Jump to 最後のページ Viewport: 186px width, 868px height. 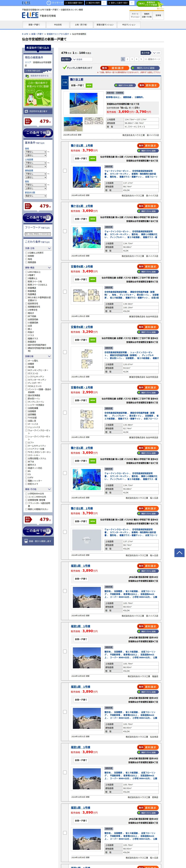(x=152, y=59)
